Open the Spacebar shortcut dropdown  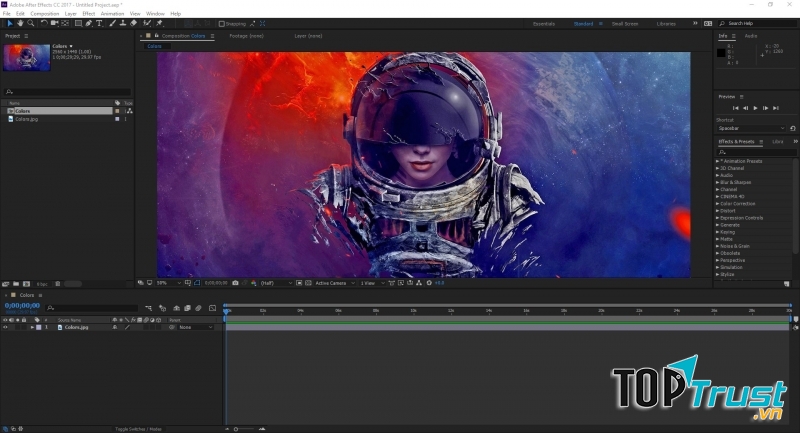tap(751, 129)
